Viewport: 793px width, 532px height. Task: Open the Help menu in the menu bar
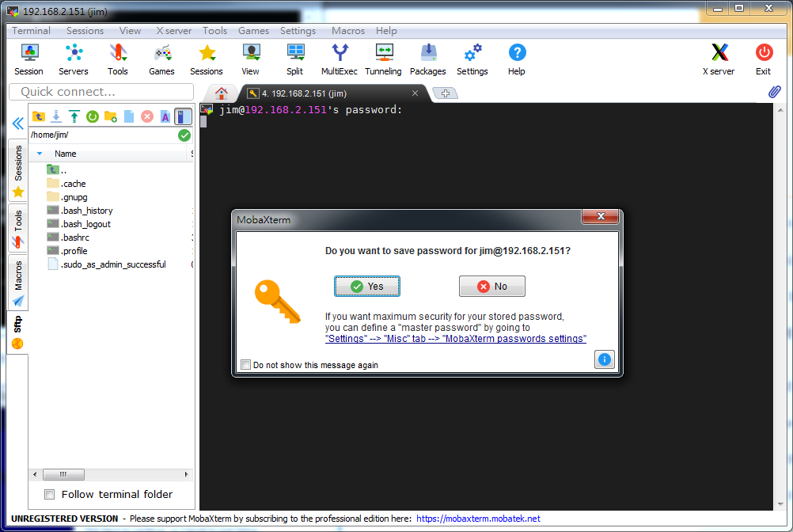pyautogui.click(x=386, y=31)
